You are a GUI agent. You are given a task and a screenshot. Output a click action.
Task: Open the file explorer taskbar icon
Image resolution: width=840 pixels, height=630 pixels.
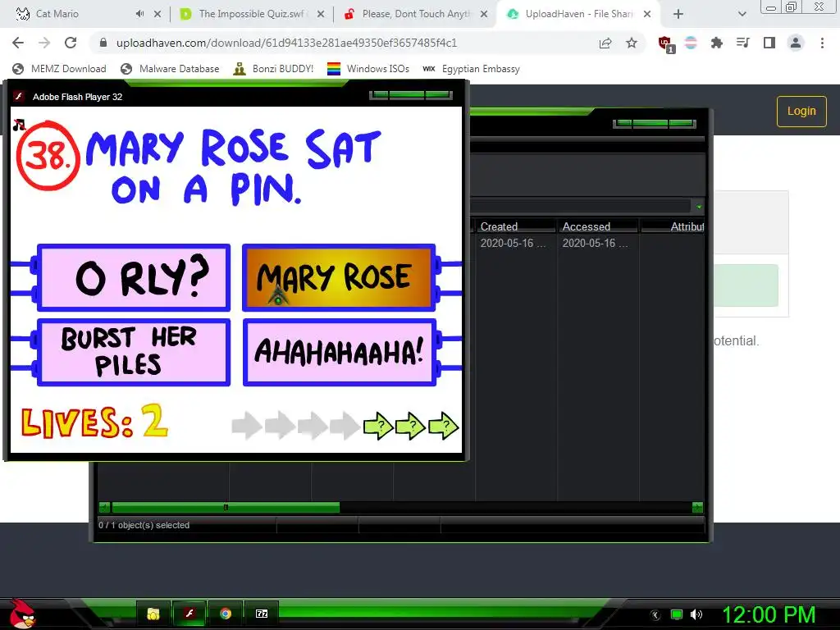tap(153, 614)
